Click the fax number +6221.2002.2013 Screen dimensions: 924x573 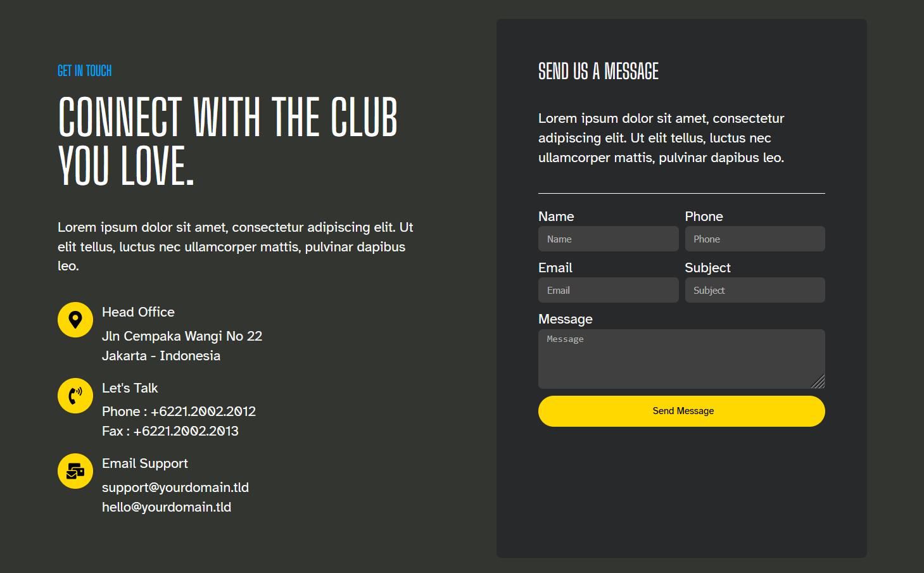[186, 431]
